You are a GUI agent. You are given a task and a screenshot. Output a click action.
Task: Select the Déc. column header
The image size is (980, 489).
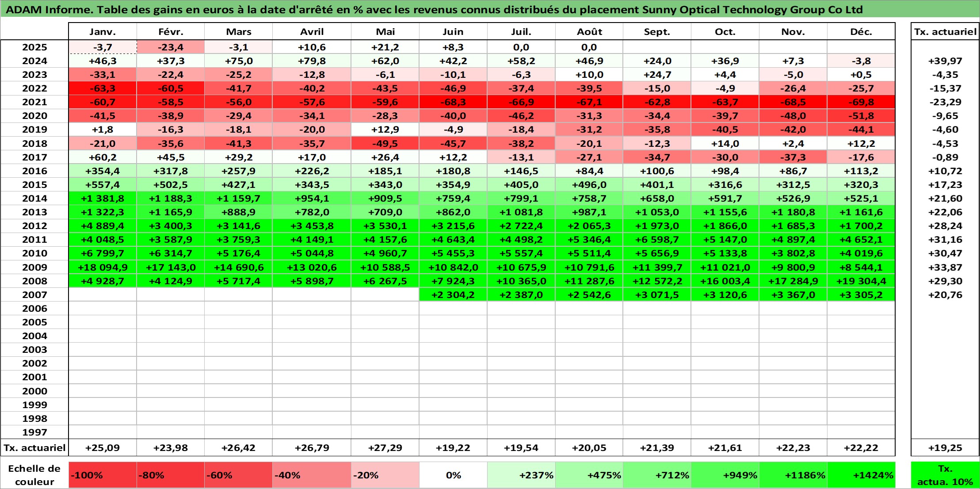click(861, 31)
